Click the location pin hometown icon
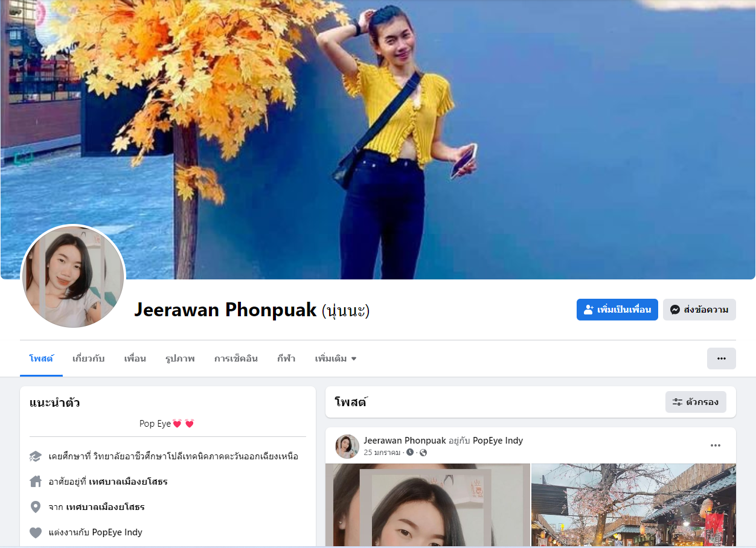The image size is (756, 548). tap(36, 507)
